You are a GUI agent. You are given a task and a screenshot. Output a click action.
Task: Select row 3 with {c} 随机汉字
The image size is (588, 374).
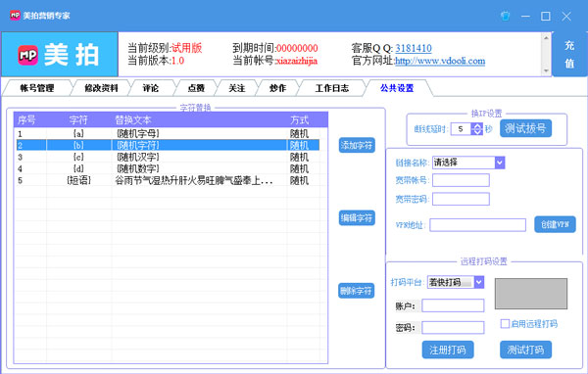click(168, 157)
